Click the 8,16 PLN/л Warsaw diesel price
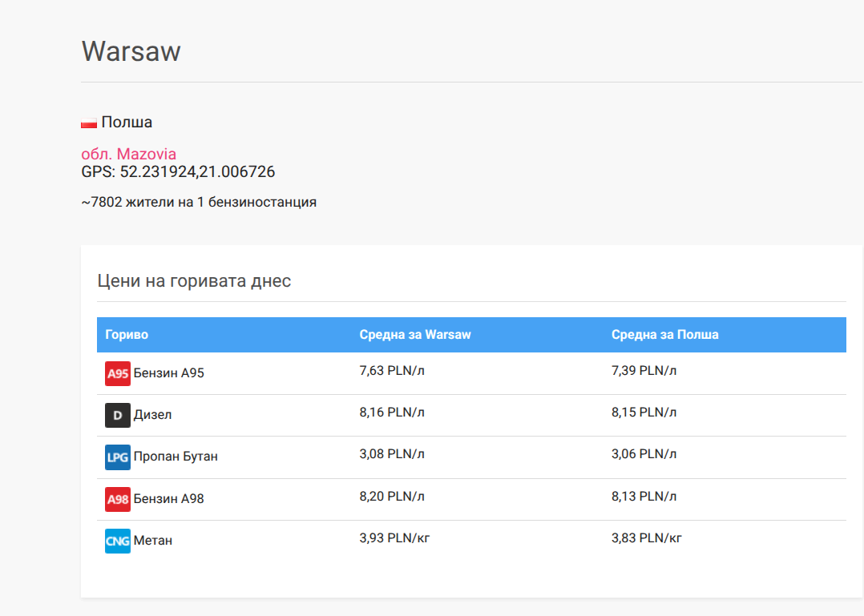 392,413
